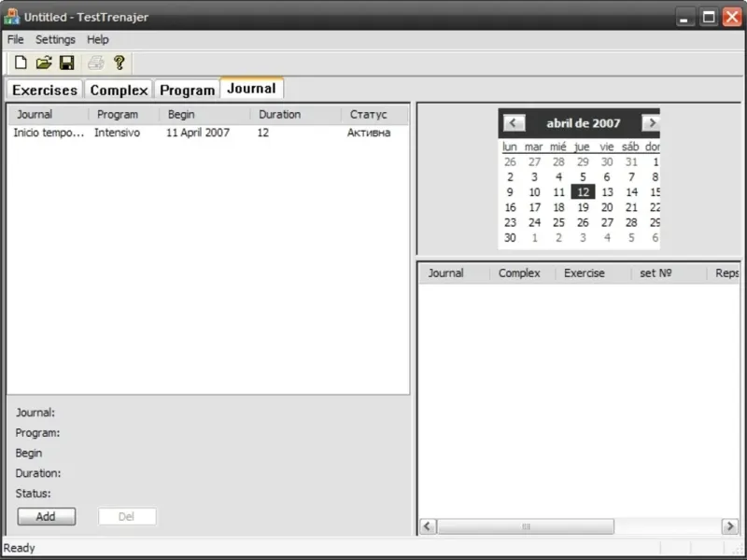The image size is (747, 560).
Task: Click the Add button
Action: (x=46, y=517)
